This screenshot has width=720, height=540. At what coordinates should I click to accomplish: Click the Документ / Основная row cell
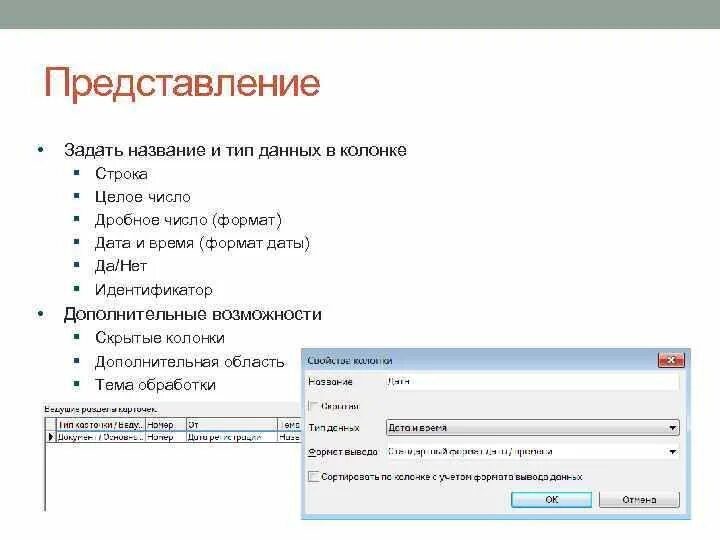point(101,437)
